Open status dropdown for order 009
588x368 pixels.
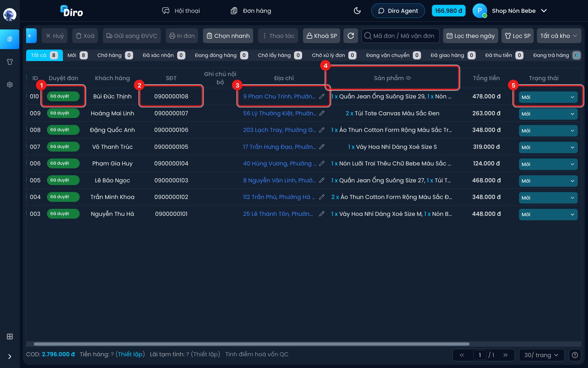[x=548, y=114]
